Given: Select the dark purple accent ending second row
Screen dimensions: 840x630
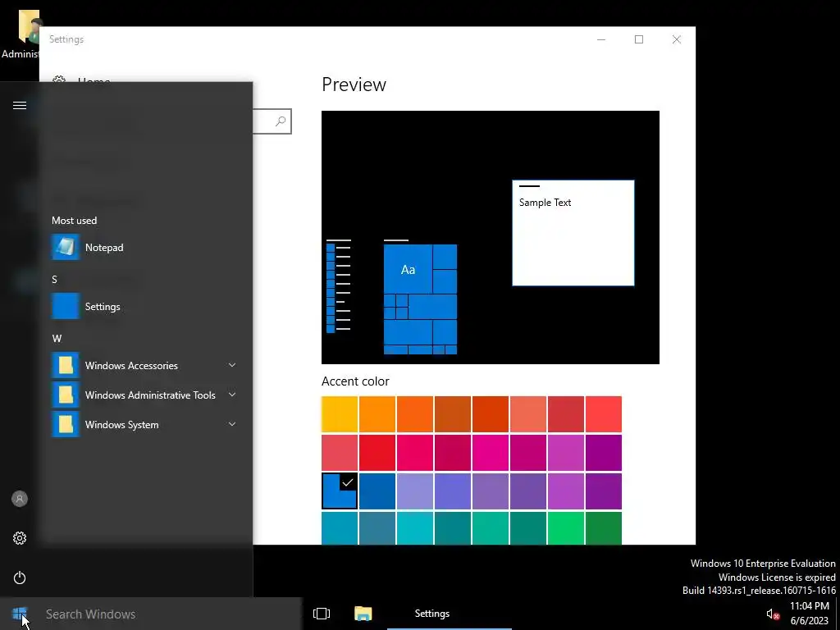Looking at the screenshot, I should pos(604,453).
